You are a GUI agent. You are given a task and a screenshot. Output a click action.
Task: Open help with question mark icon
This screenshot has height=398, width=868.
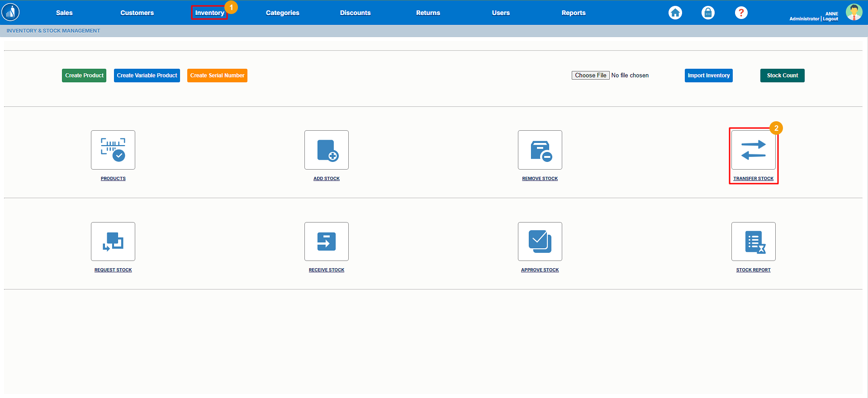[741, 13]
